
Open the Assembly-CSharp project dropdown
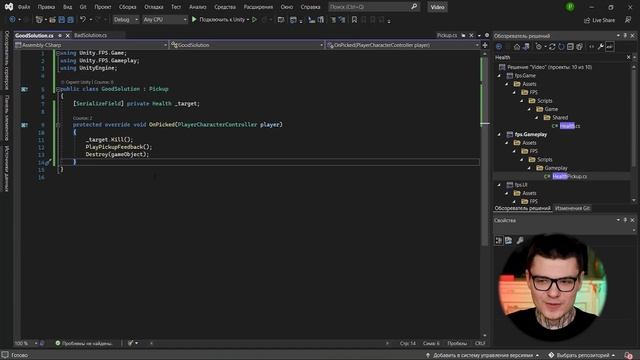click(91, 45)
